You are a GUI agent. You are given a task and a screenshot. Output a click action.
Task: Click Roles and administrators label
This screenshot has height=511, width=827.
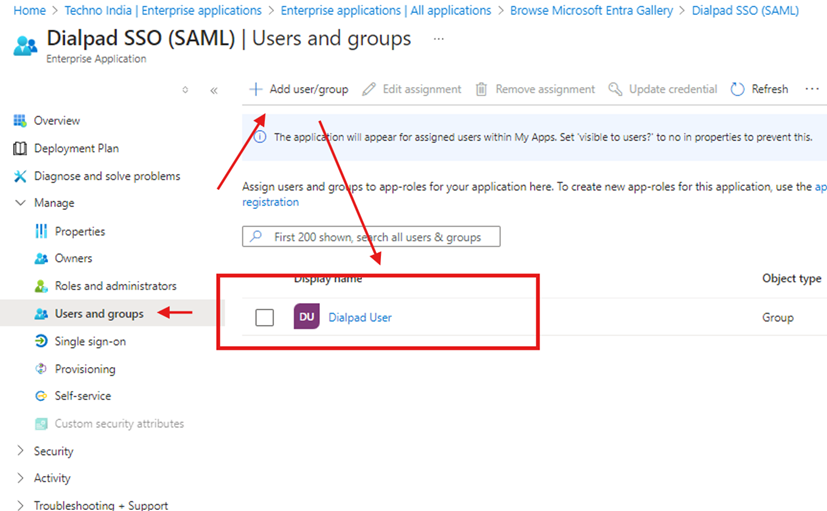click(116, 286)
